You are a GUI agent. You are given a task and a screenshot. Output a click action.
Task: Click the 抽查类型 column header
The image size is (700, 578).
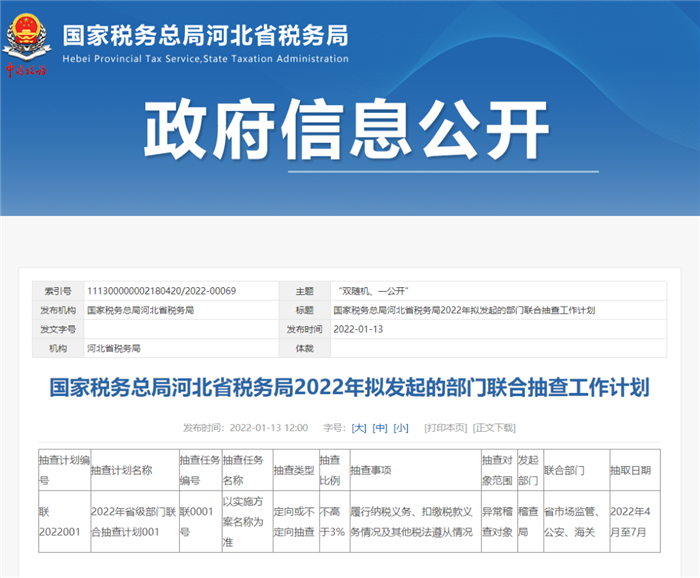point(296,470)
